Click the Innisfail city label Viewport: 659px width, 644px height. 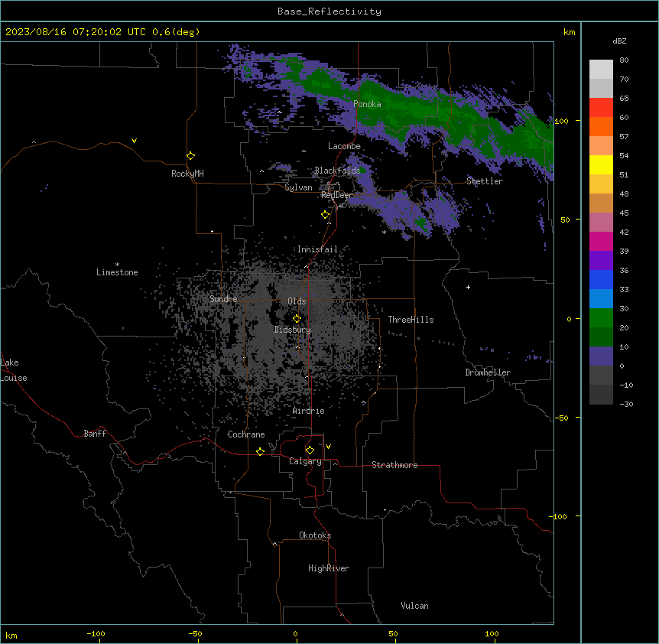pyautogui.click(x=317, y=249)
